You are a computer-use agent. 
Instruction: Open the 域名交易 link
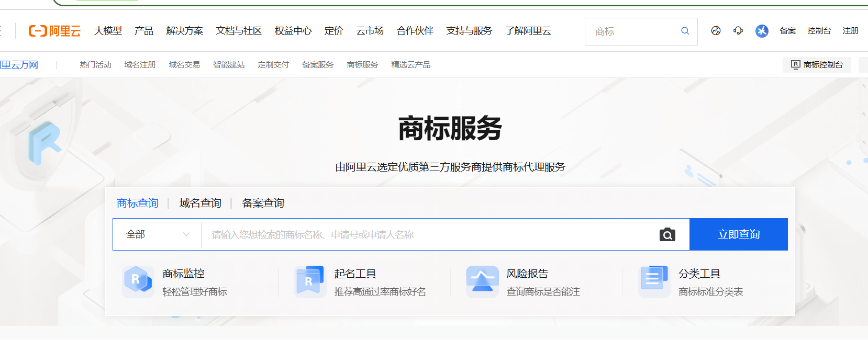pyautogui.click(x=184, y=65)
